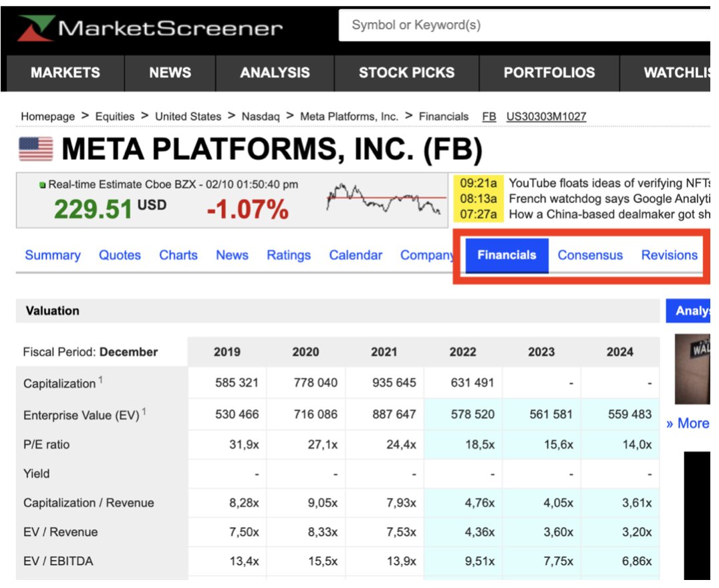Click the Nasdaq breadcrumb link
Image resolution: width=719 pixels, height=588 pixels.
261,116
